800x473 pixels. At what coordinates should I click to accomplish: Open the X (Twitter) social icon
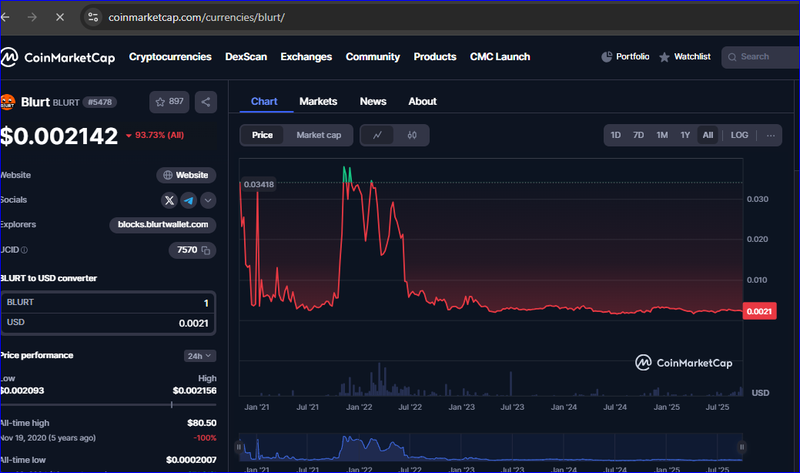pyautogui.click(x=169, y=200)
